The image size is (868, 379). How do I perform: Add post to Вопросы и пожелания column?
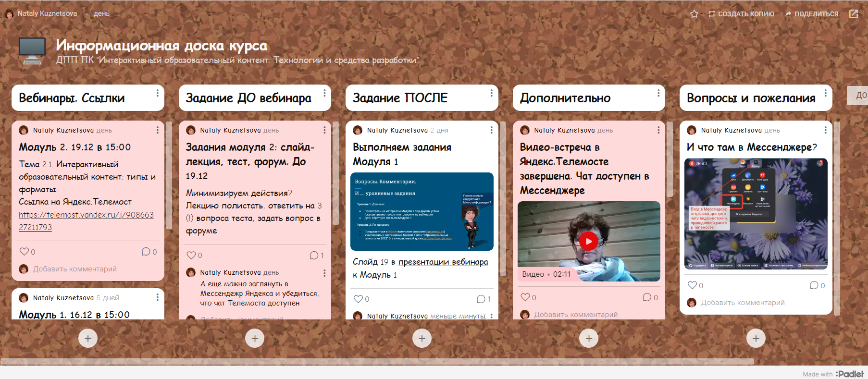pyautogui.click(x=756, y=339)
